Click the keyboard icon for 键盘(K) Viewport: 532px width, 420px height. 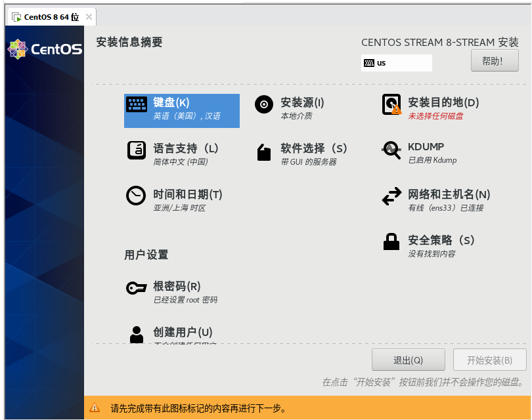[x=137, y=104]
